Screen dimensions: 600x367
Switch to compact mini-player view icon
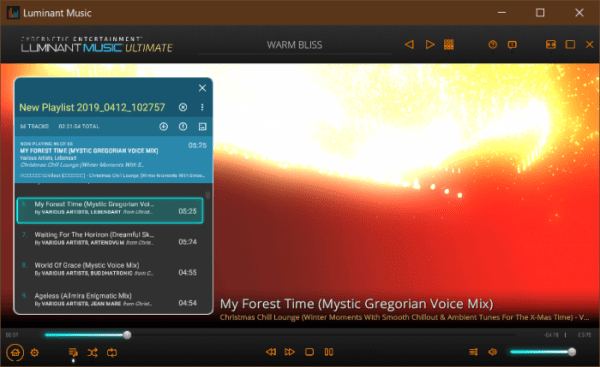551,45
